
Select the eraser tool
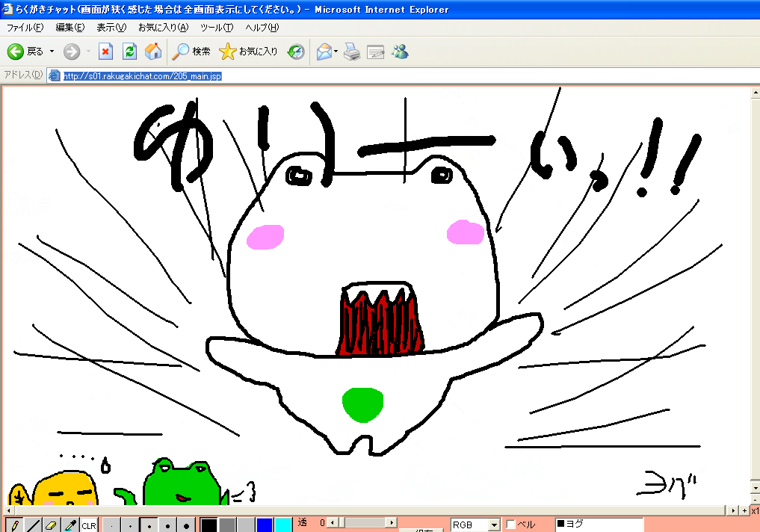[x=52, y=525]
